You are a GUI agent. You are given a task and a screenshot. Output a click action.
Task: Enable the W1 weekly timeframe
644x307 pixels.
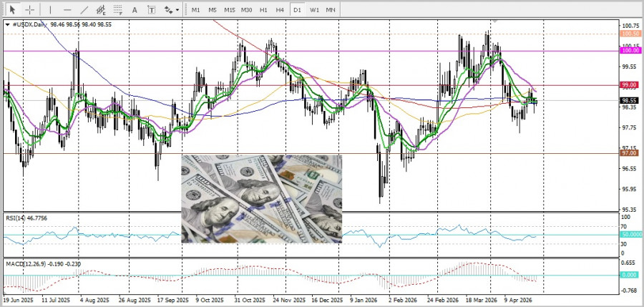click(x=314, y=10)
